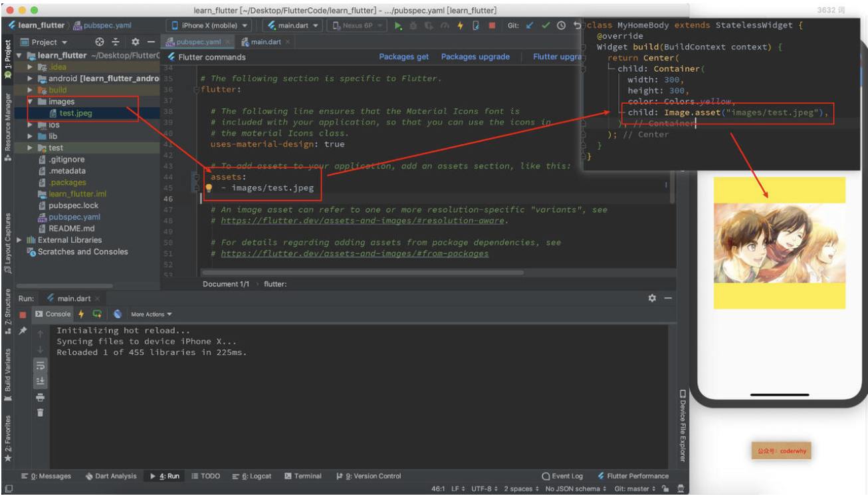
Task: Open the iPhone X (mobile) device dropdown
Action: click(208, 25)
